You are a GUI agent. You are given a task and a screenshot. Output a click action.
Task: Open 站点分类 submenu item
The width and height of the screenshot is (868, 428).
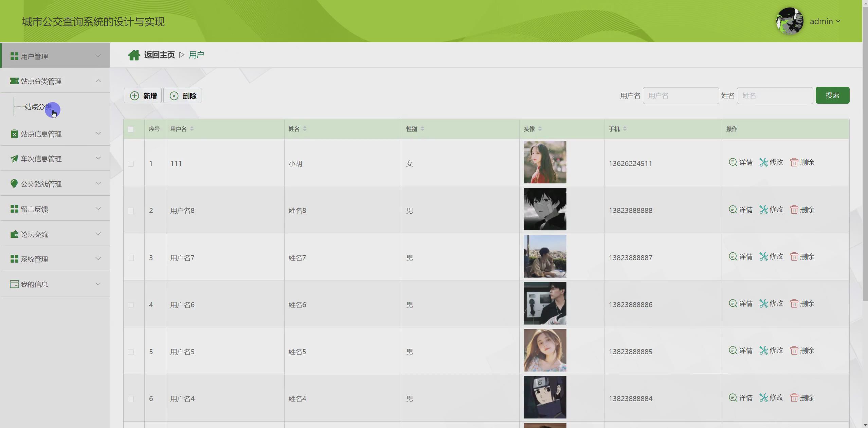tap(38, 107)
